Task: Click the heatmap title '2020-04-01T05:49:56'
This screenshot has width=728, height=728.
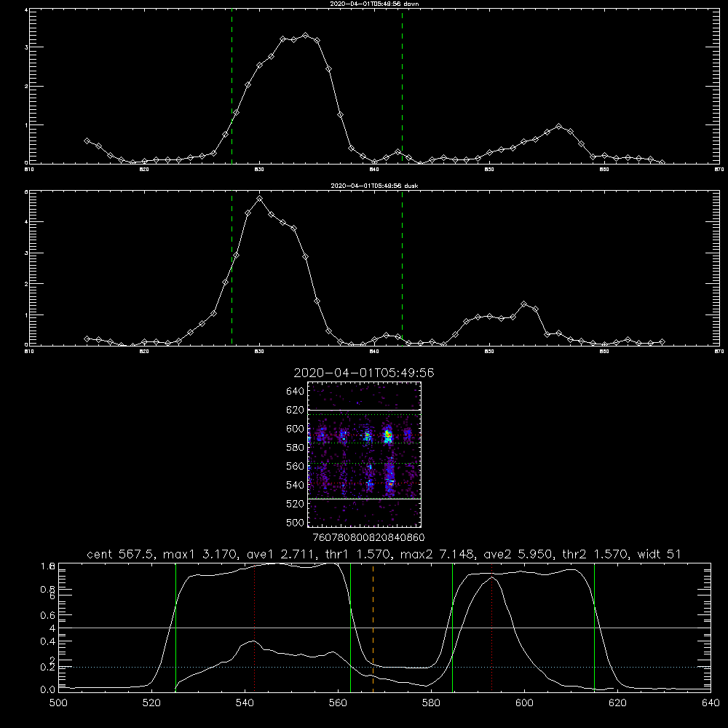Action: (364, 373)
